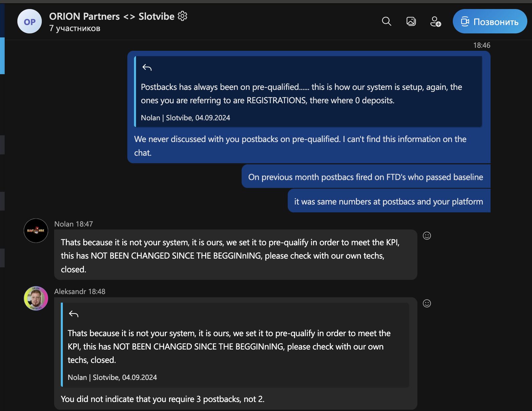Add reaction to Aleksandr's 18:48 message
This screenshot has width=532, height=411.
coord(427,303)
